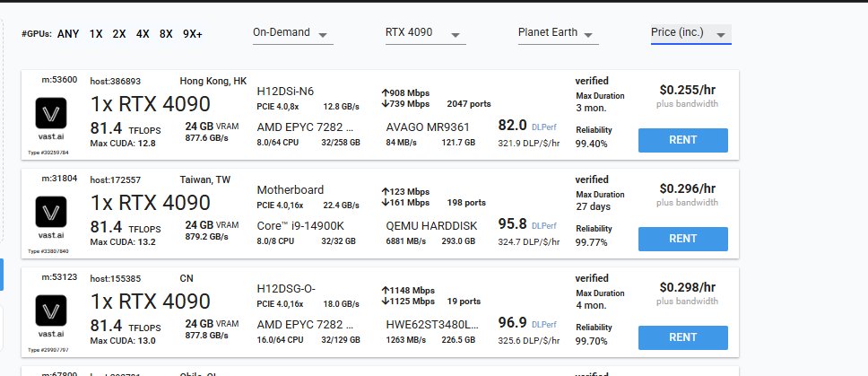Click the $0.298/hr price text
868x376 pixels.
[688, 287]
